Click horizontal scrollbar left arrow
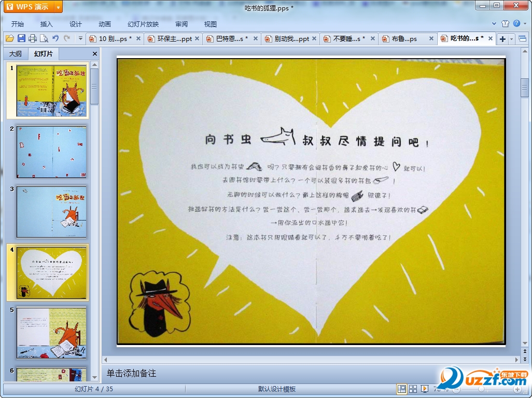Image resolution: width=532 pixels, height=398 pixels. [x=105, y=360]
